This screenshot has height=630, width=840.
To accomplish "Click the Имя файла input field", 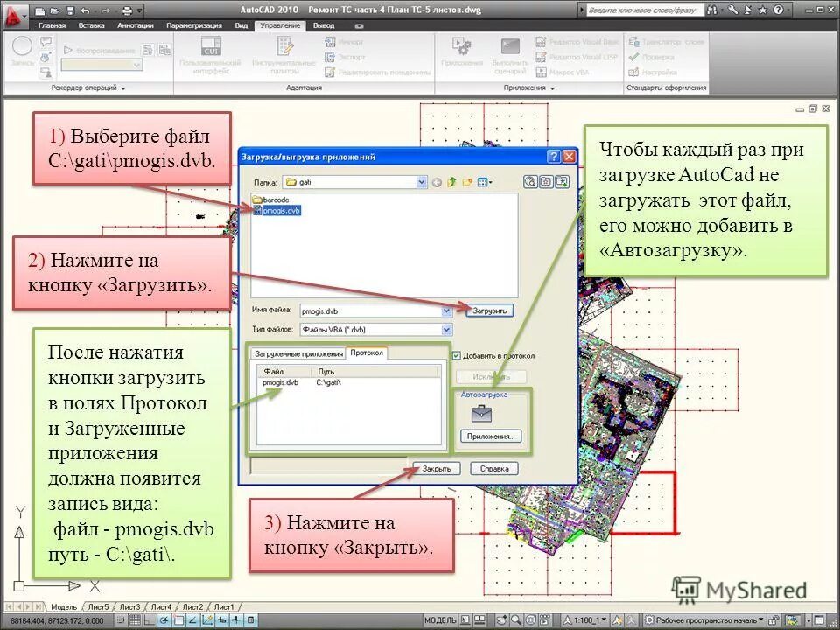I will point(371,311).
